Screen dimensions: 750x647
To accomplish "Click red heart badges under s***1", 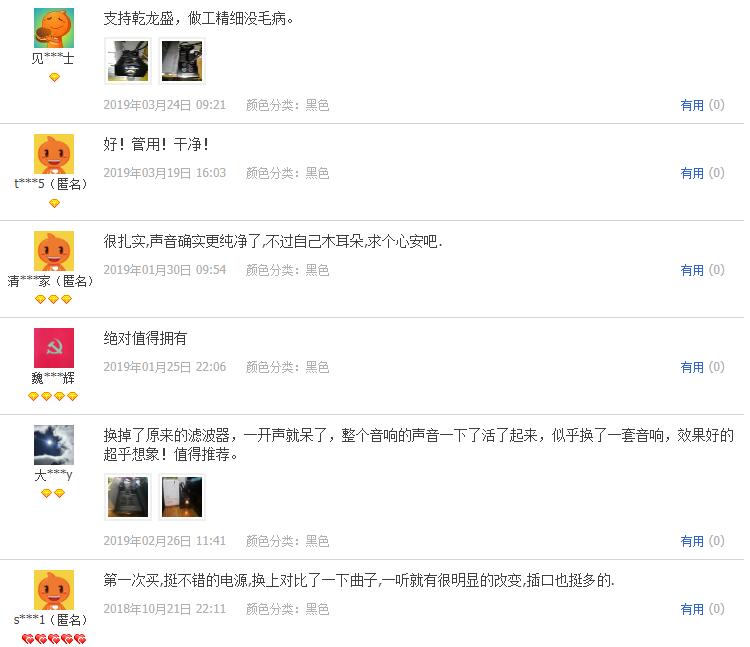I will click(54, 639).
